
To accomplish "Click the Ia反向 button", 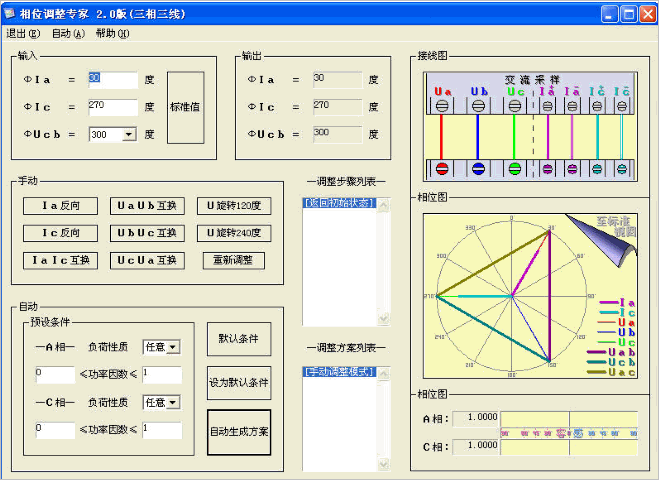I will [61, 206].
